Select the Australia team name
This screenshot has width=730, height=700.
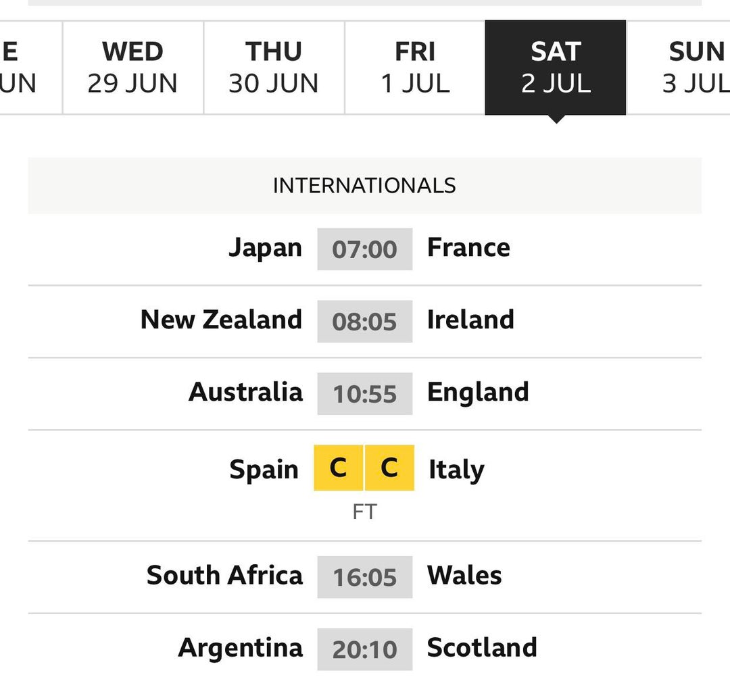[x=245, y=392]
